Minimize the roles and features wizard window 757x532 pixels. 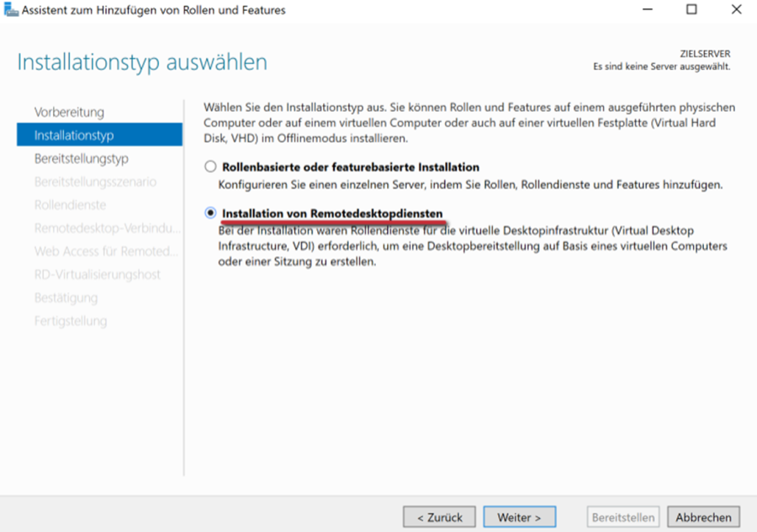[x=647, y=10]
